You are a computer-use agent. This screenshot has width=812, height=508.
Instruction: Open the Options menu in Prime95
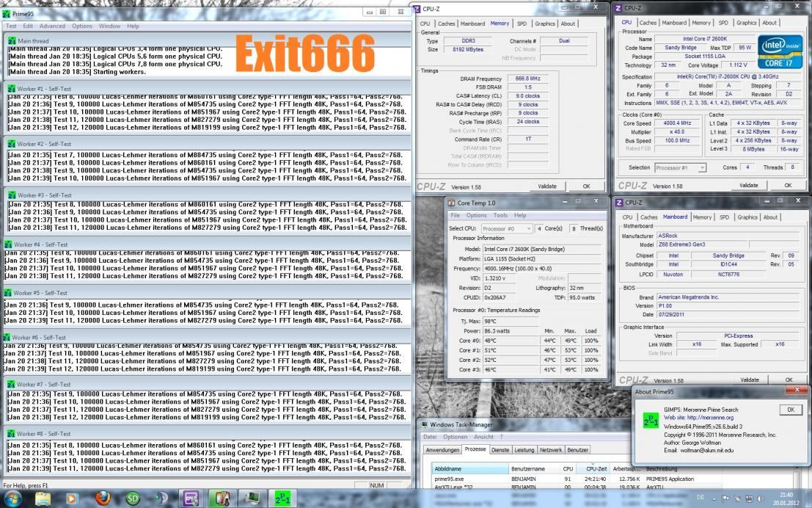pyautogui.click(x=82, y=26)
